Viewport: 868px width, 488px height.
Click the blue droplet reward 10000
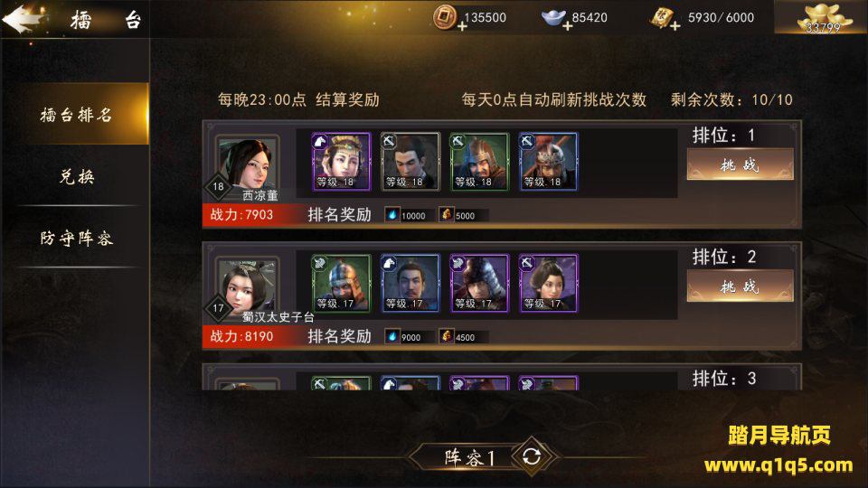(x=406, y=215)
